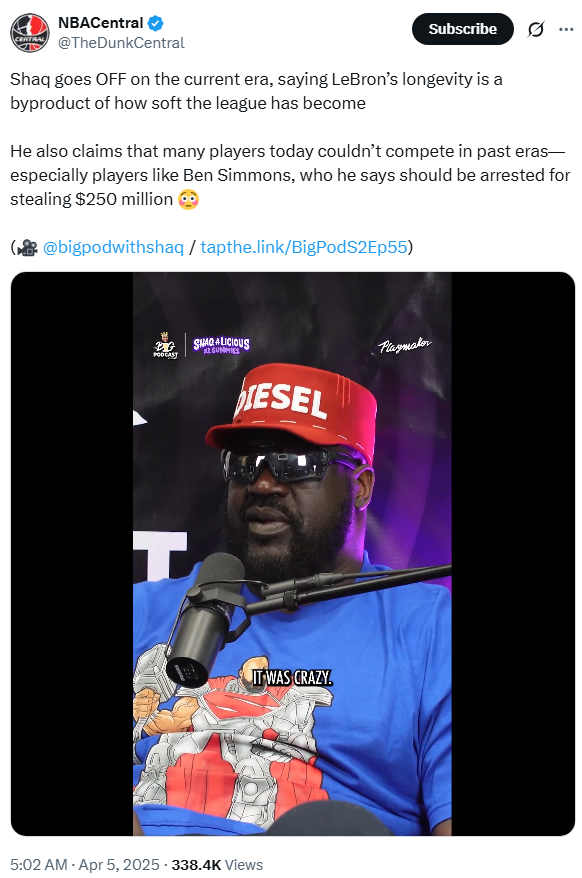This screenshot has height=878, width=582.
Task: Click the Playmaker watermark in video
Action: (404, 345)
